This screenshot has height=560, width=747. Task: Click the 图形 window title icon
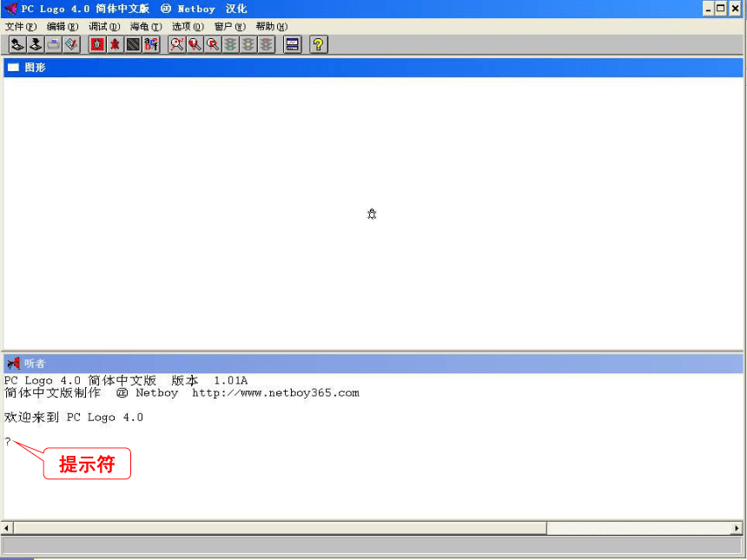click(13, 68)
